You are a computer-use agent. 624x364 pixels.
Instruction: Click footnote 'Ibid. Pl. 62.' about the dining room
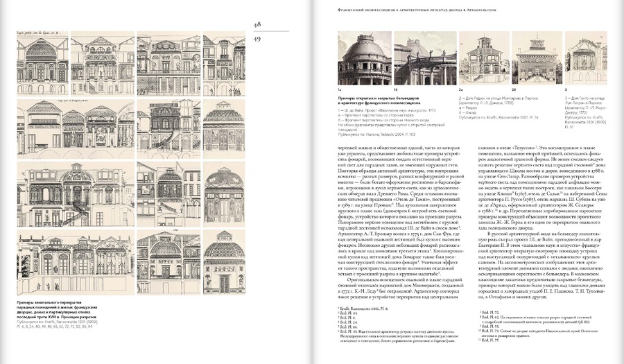point(537,320)
